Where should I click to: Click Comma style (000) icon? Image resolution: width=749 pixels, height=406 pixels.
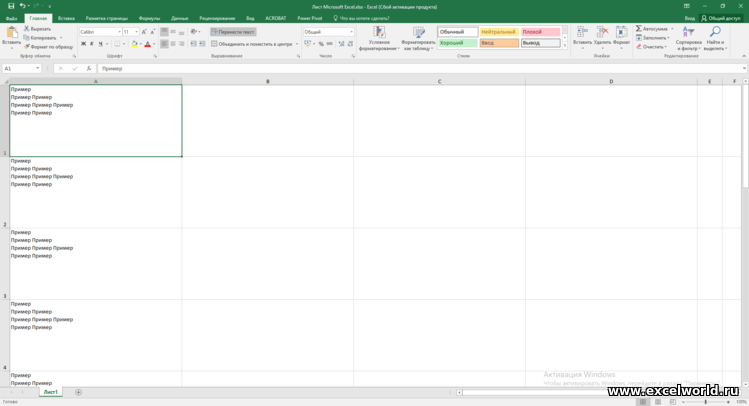(x=330, y=44)
